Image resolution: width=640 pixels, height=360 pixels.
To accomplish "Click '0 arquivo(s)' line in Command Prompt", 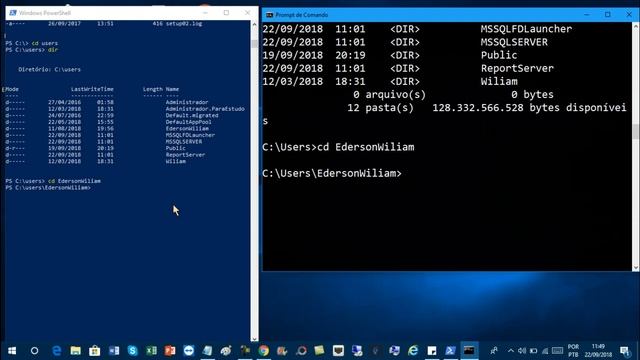I will point(389,95).
